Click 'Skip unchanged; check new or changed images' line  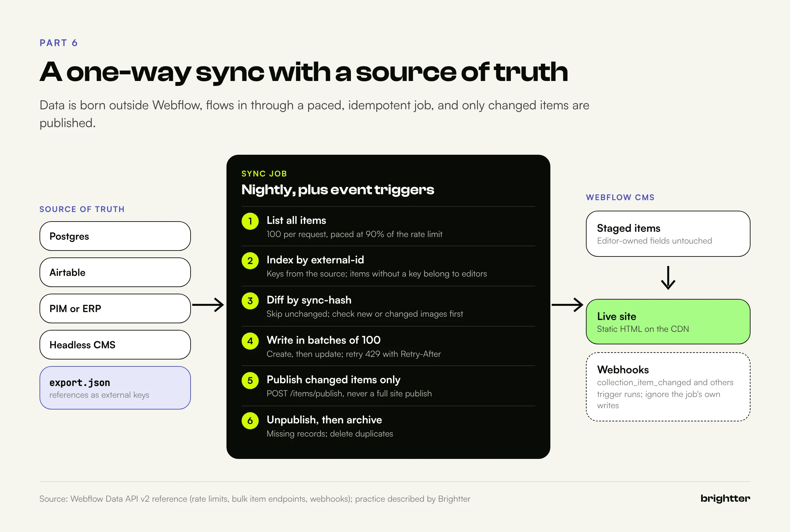click(365, 314)
